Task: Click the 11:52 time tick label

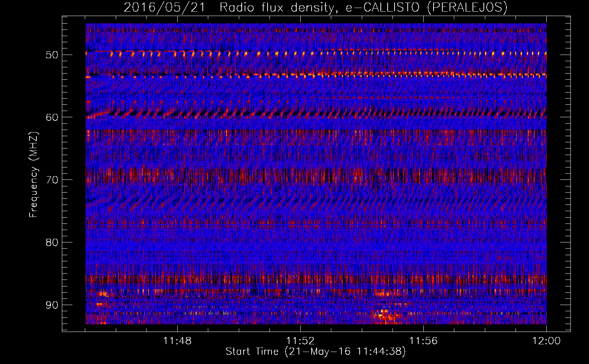Action: click(x=300, y=341)
